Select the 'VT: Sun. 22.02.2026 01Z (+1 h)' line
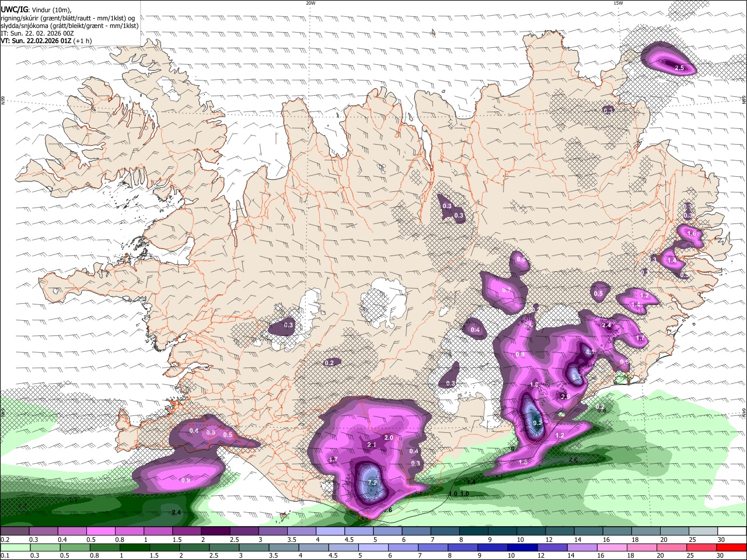The height and width of the screenshot is (560, 747). click(46, 41)
